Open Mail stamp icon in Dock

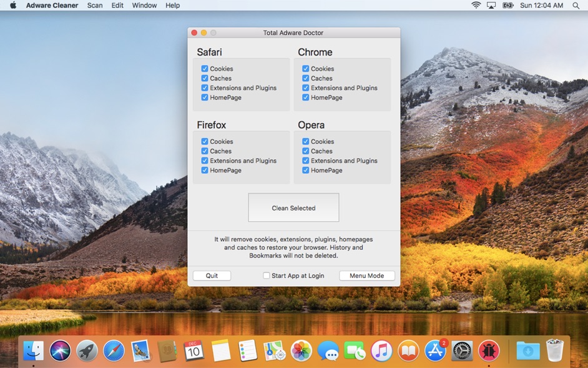point(140,351)
